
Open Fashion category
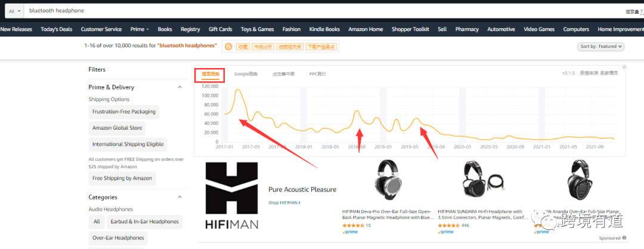pos(291,29)
